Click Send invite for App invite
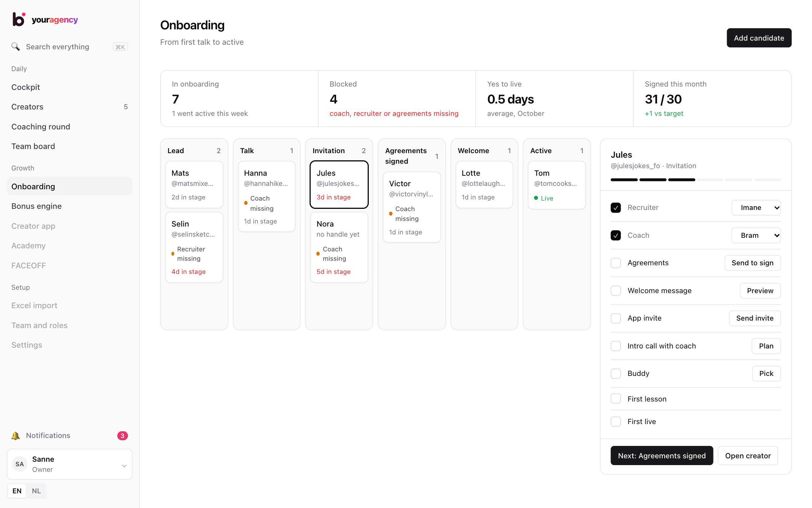Image resolution: width=812 pixels, height=508 pixels. pyautogui.click(x=755, y=318)
